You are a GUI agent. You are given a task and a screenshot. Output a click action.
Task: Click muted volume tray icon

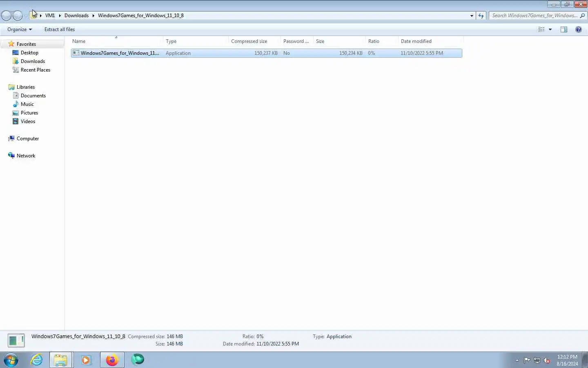click(x=547, y=360)
